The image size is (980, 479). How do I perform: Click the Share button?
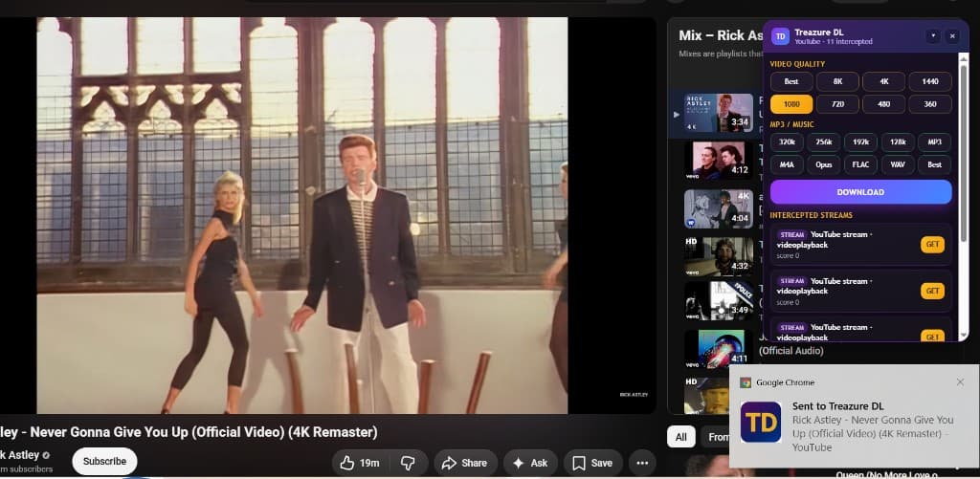[465, 463]
